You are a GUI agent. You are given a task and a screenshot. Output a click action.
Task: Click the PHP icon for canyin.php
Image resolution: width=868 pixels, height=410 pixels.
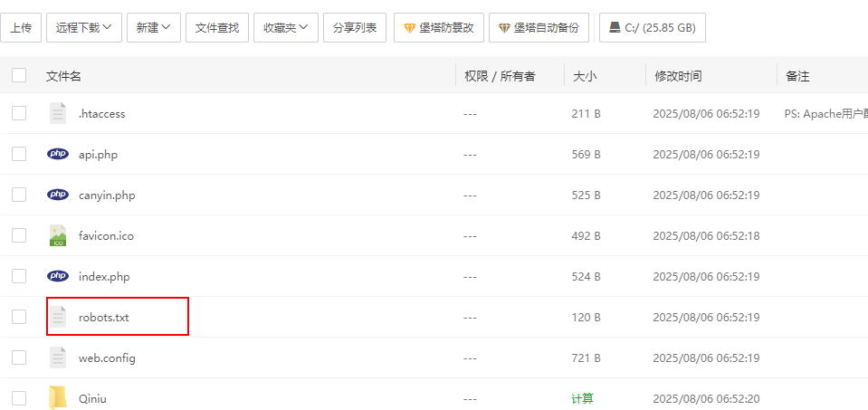58,195
